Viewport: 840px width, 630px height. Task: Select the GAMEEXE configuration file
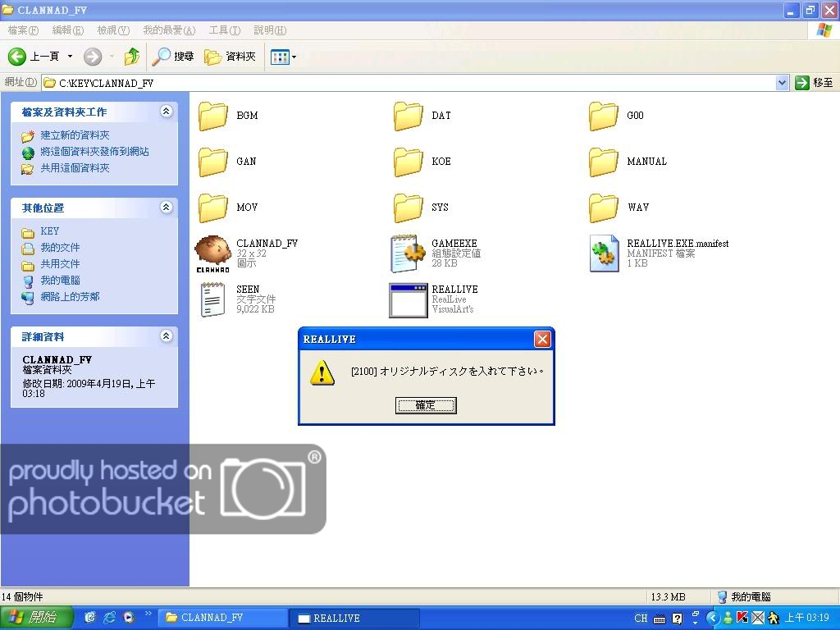coord(435,253)
